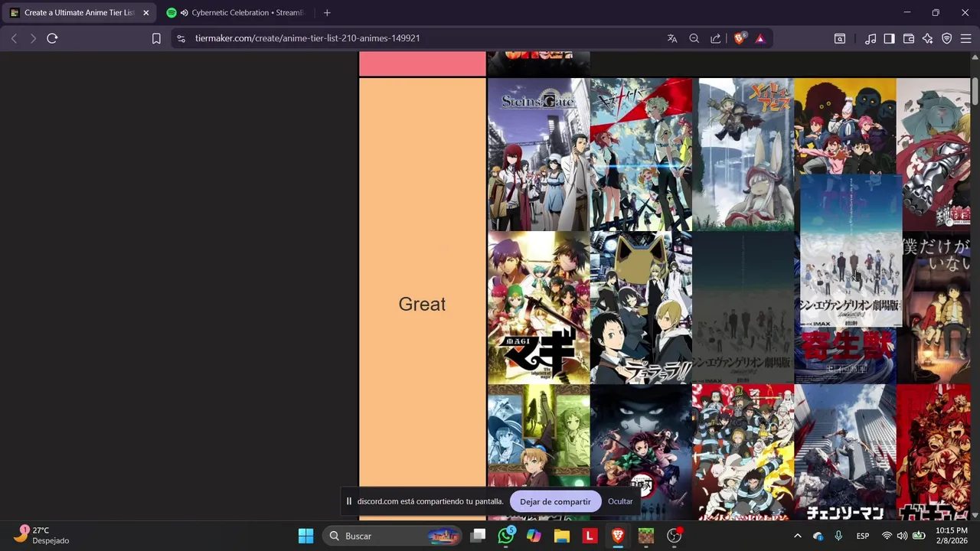Viewport: 980px width, 551px height.
Task: Switch to Cybernetic Celebration Spotify tab
Action: pyautogui.click(x=237, y=13)
